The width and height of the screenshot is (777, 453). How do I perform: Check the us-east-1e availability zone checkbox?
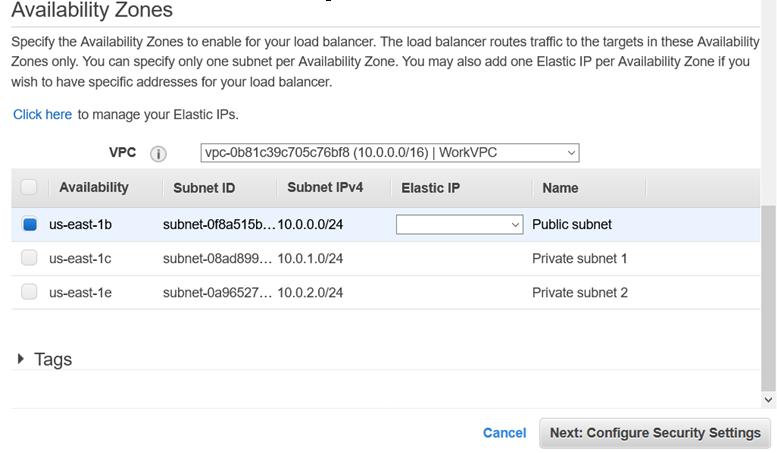(x=29, y=292)
